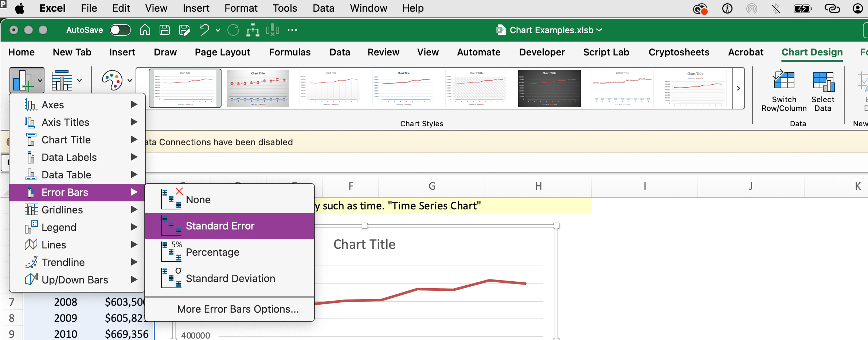Switch to the Page Layout tab
Screen dimensions: 868x340
click(x=222, y=52)
